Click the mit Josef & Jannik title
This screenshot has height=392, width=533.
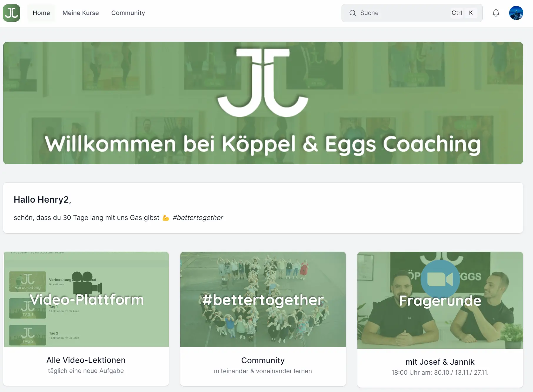coord(440,362)
